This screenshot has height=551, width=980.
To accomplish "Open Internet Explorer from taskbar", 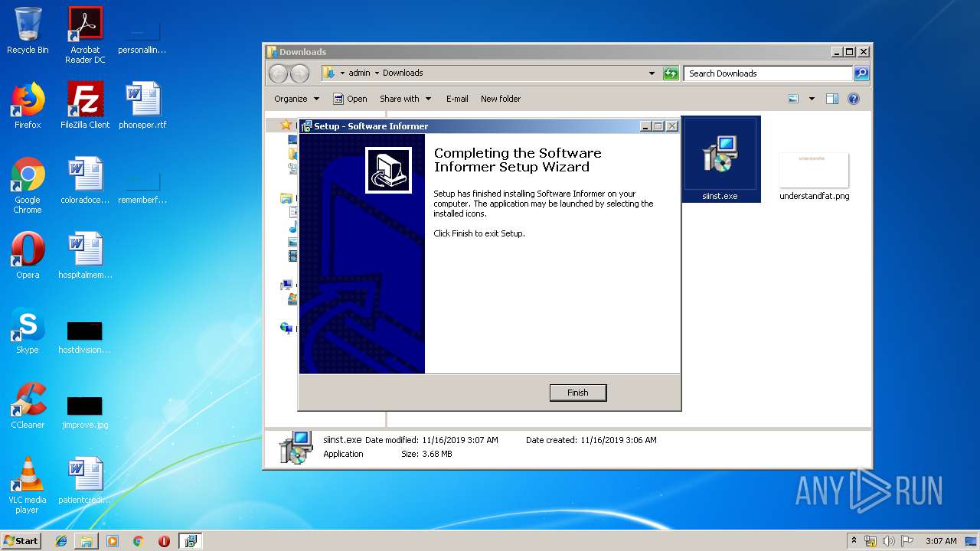I will click(61, 541).
